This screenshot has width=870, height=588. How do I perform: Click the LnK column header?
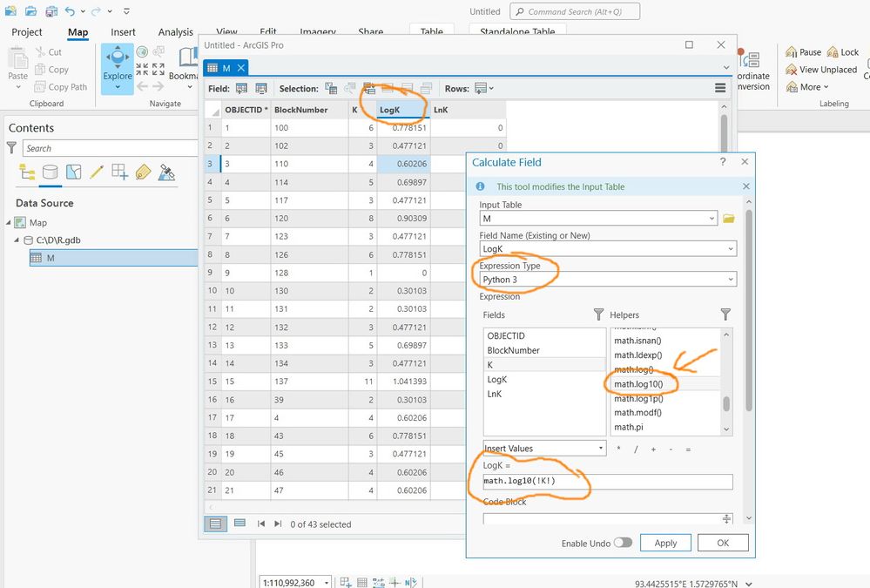468,110
